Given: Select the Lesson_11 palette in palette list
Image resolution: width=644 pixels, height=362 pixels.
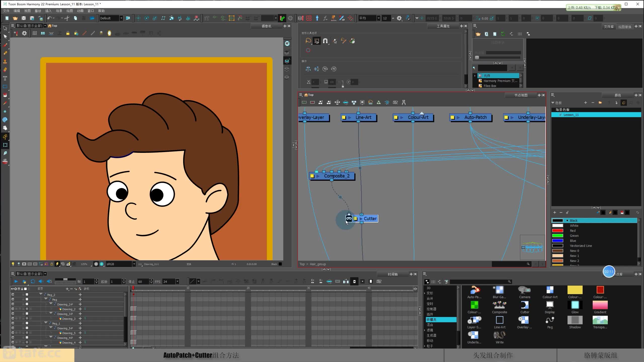Looking at the screenshot, I should pyautogui.click(x=596, y=115).
